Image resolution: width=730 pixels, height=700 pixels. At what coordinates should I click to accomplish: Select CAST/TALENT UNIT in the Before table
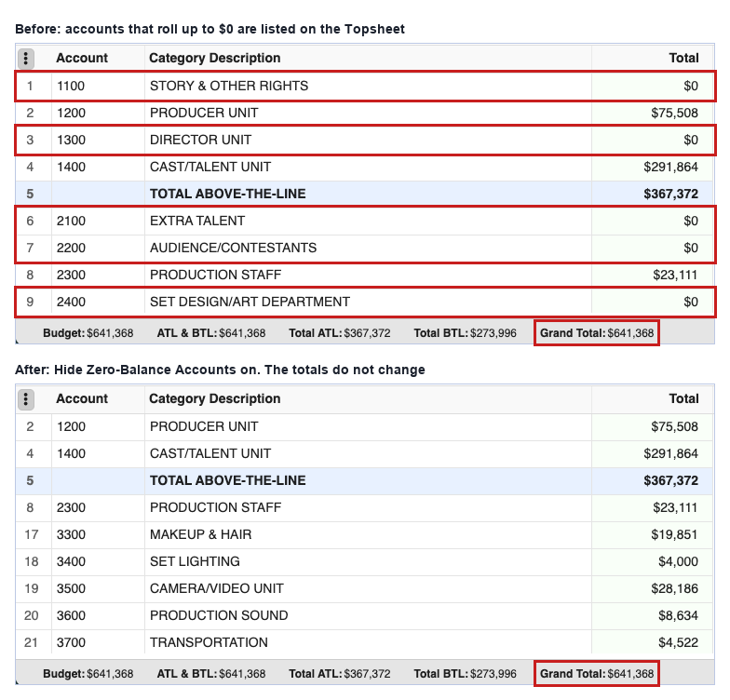(x=365, y=168)
